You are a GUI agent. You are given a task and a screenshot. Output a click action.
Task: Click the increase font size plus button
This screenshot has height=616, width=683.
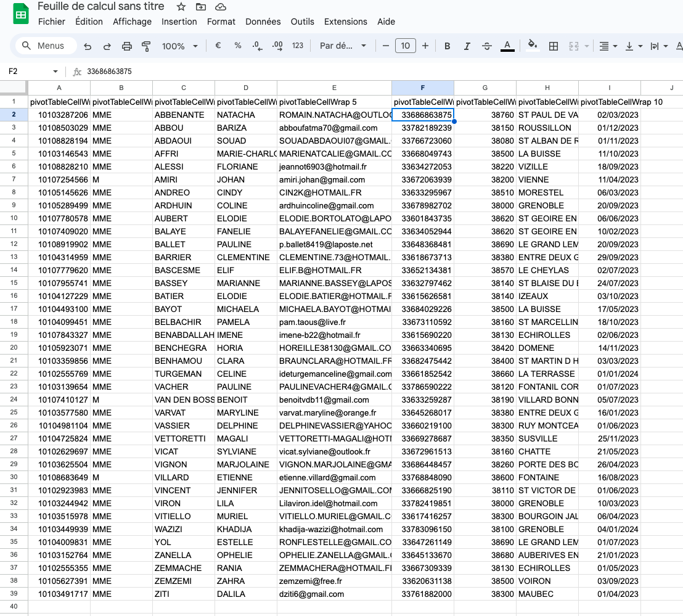coord(425,46)
